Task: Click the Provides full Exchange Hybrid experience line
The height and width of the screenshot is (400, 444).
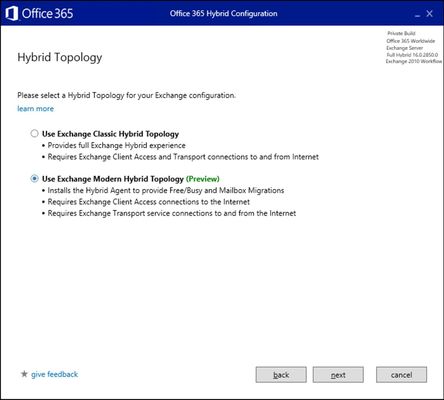Action: click(116, 145)
